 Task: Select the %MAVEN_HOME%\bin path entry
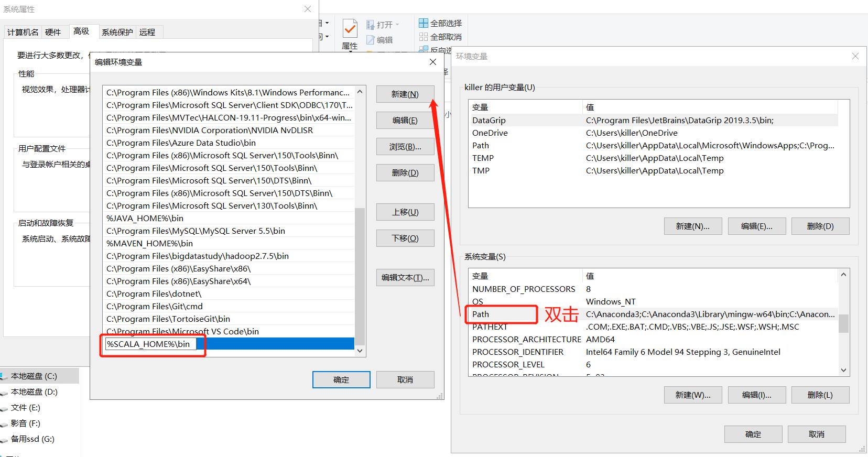pyautogui.click(x=229, y=244)
